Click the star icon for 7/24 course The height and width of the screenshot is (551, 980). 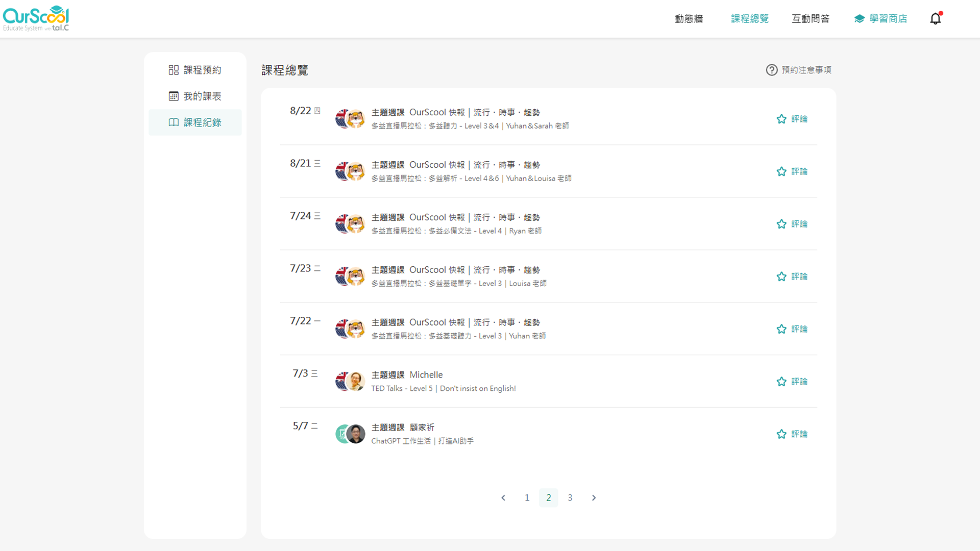point(781,224)
